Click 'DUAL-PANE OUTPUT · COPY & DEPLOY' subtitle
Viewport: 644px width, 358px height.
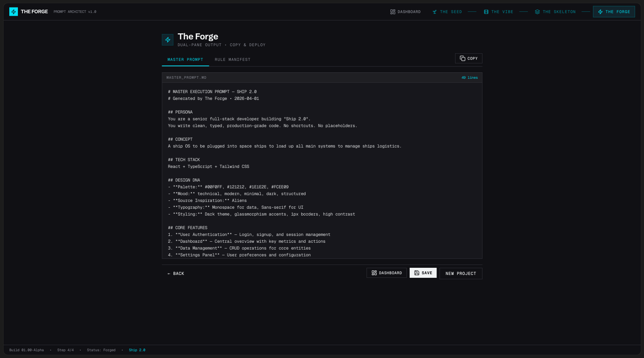pyautogui.click(x=221, y=45)
